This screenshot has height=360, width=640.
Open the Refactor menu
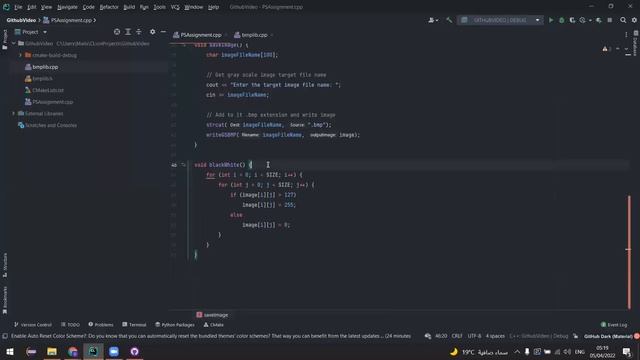coord(109,7)
